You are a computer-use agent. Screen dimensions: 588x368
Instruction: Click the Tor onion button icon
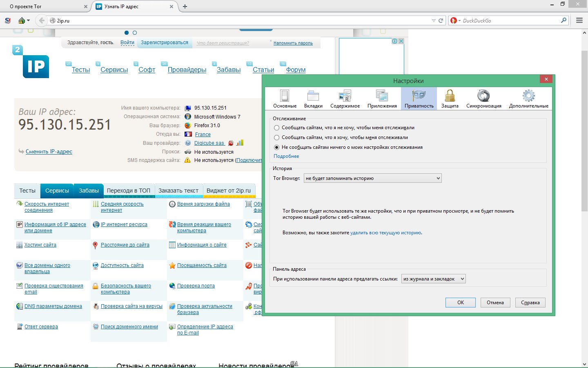point(22,20)
